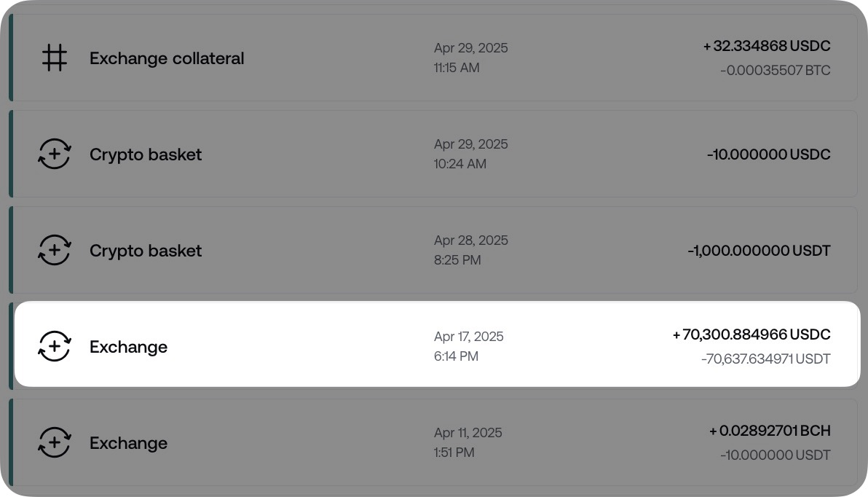Click the +32.334868 USDC amount
The image size is (868, 497).
767,46
